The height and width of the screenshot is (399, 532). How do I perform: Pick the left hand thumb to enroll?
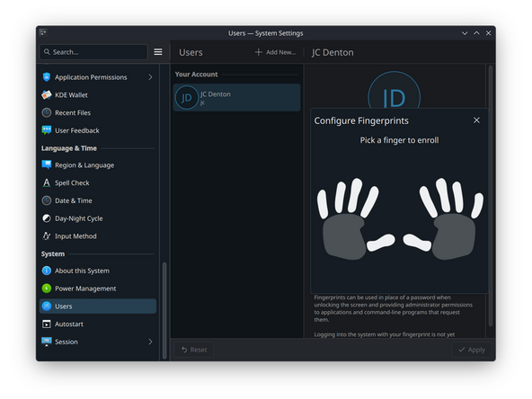(x=381, y=243)
